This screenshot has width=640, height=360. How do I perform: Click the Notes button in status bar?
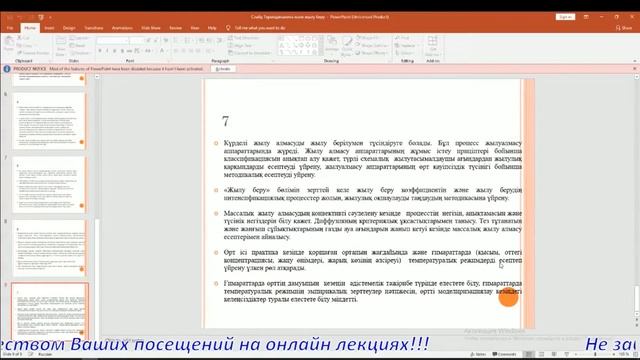coord(478,354)
